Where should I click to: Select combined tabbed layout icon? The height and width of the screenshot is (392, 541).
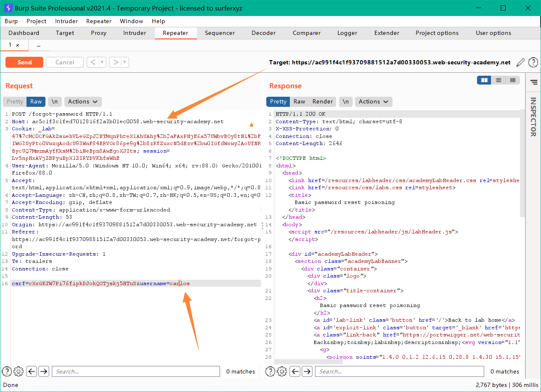(x=513, y=80)
